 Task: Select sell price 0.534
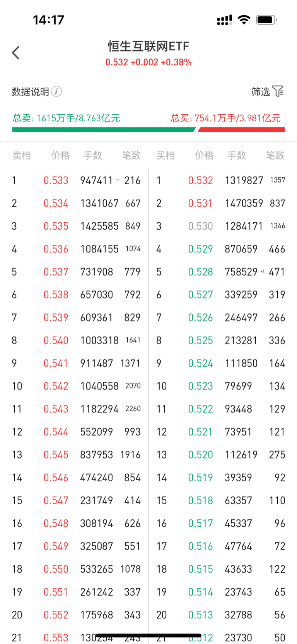coord(56,203)
